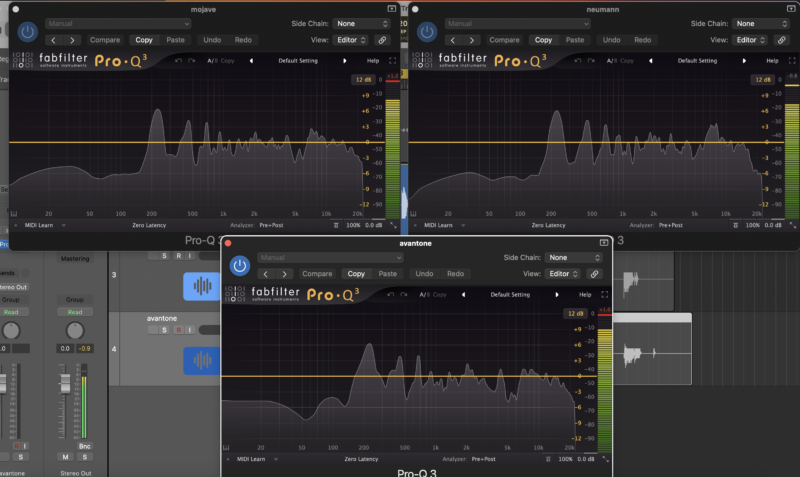The height and width of the screenshot is (477, 800).
Task: Click Help in the avantone Pro-Q 3
Action: tap(585, 295)
